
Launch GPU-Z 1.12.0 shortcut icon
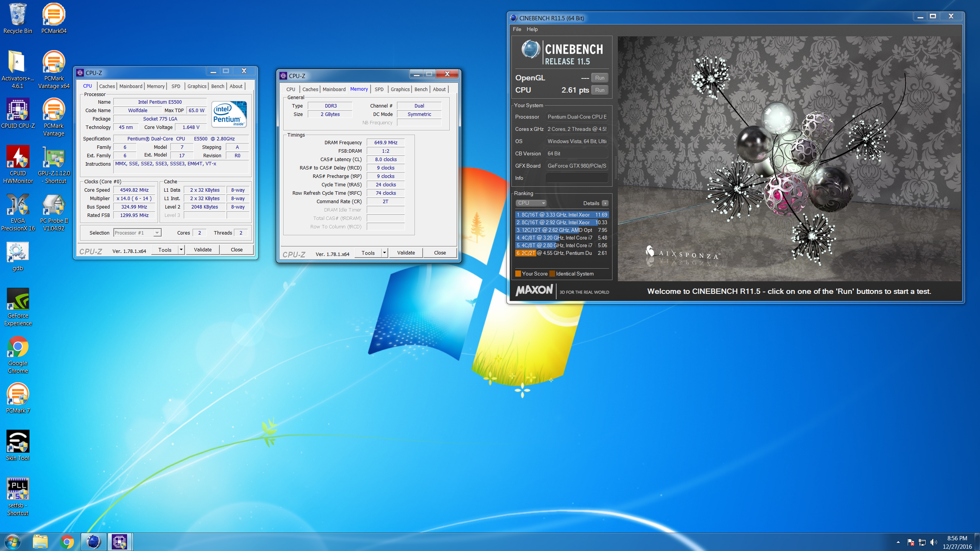click(x=54, y=165)
